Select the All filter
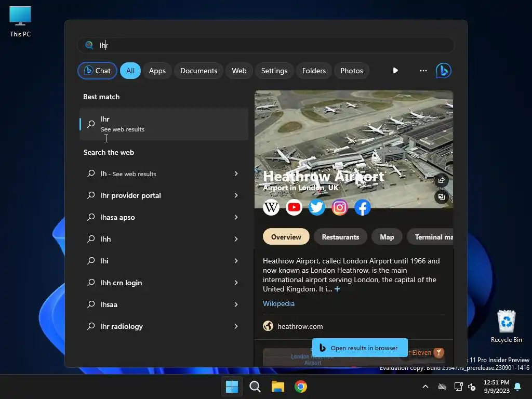This screenshot has width=532, height=399. (130, 71)
